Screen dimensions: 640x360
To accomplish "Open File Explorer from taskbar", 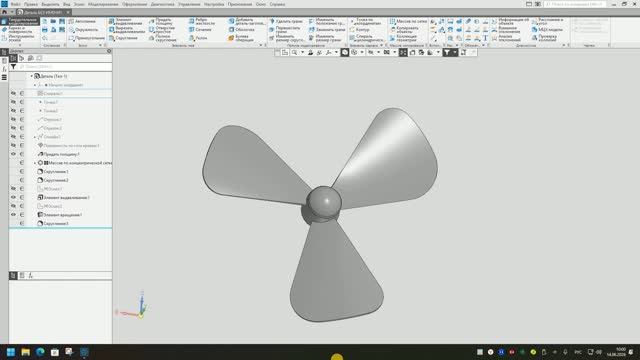I will click(26, 352).
